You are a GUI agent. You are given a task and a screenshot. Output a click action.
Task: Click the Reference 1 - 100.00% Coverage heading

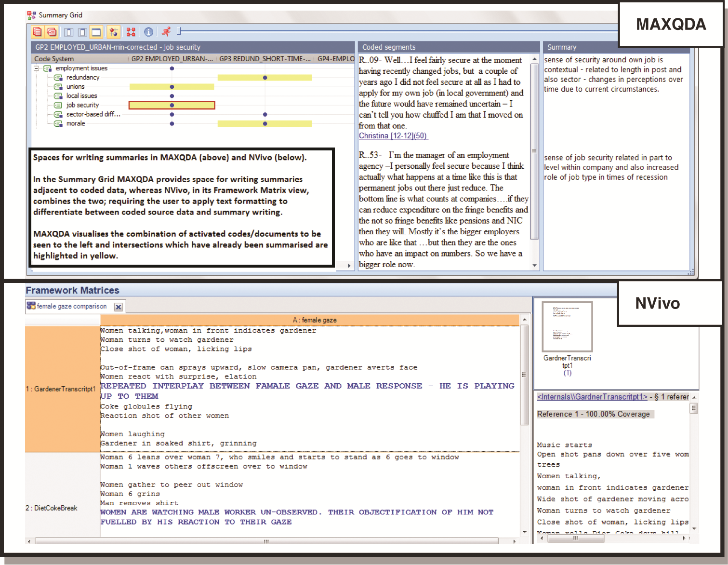[594, 414]
